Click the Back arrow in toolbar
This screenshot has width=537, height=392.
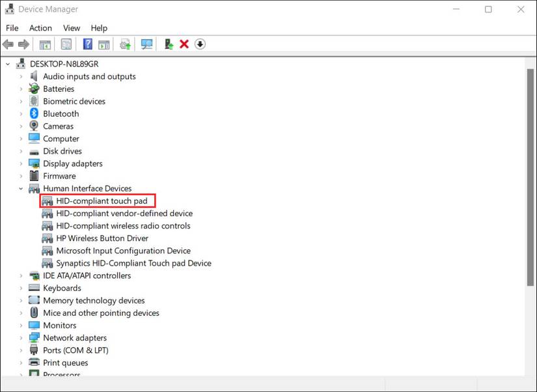(8, 44)
